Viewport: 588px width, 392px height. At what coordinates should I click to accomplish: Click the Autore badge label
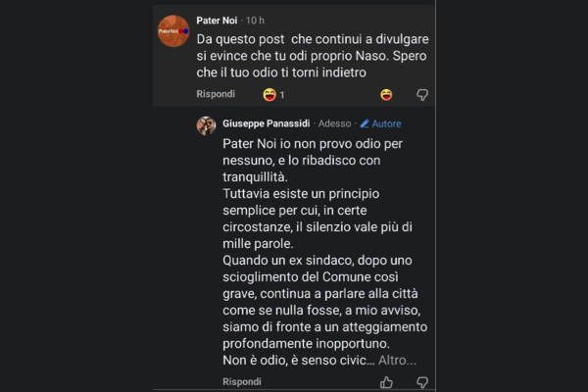click(386, 124)
